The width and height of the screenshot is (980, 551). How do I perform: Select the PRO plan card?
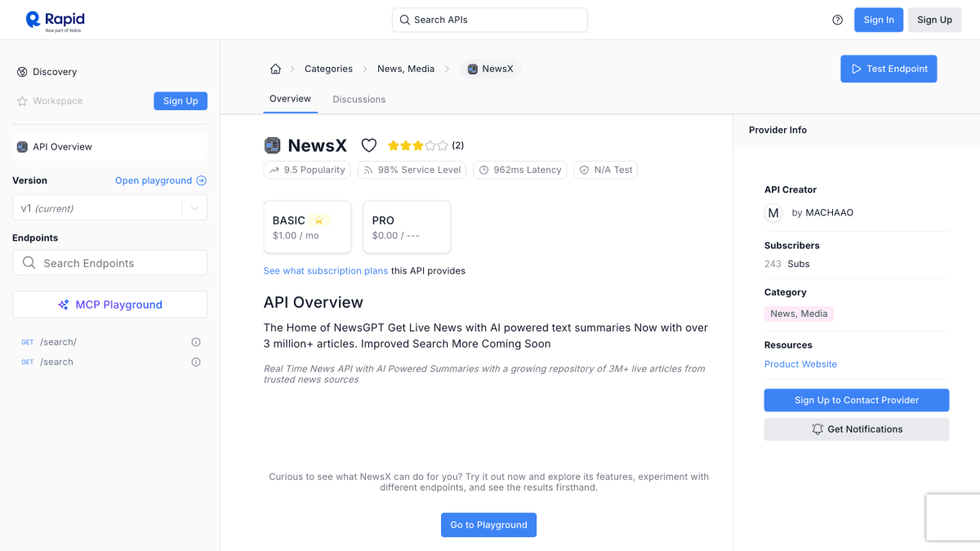407,227
